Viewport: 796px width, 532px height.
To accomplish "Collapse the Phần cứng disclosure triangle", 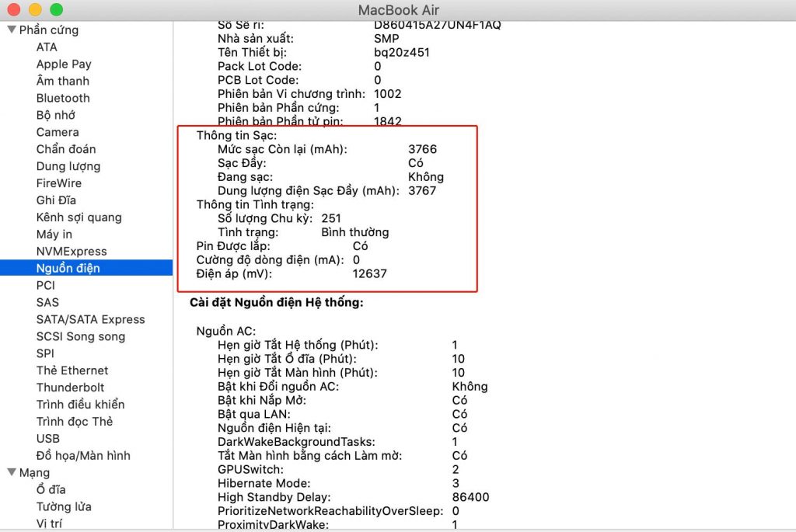I will coord(12,30).
